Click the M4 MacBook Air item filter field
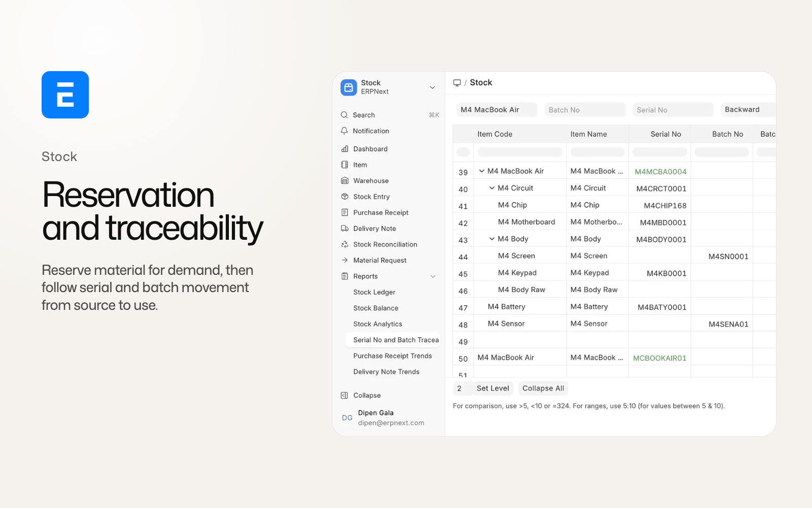This screenshot has width=812, height=508. [496, 110]
